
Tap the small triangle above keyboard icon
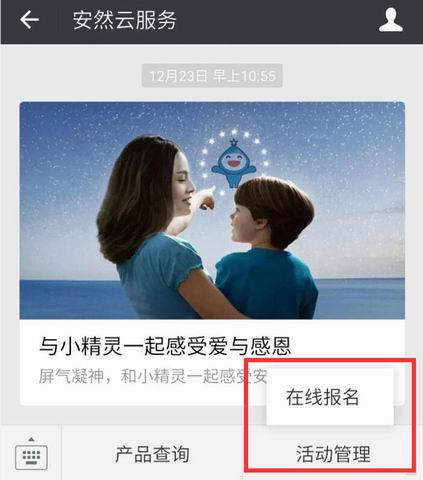31,439
